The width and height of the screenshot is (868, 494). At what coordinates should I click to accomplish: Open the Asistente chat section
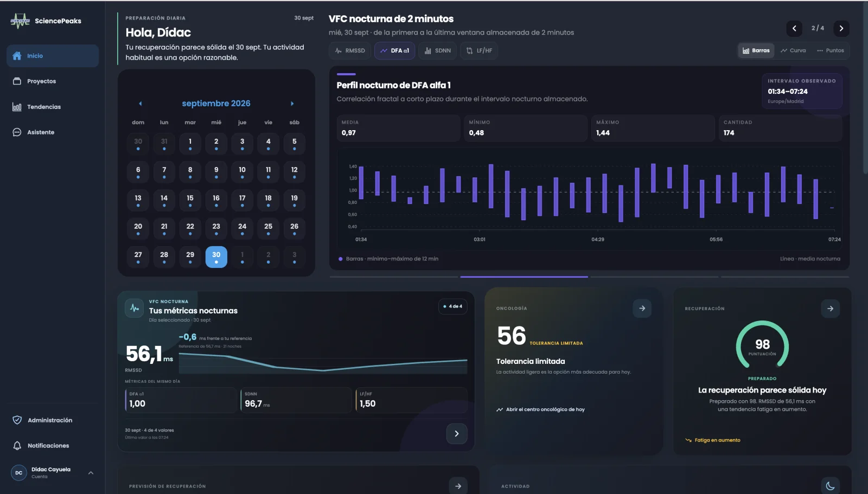click(x=53, y=132)
